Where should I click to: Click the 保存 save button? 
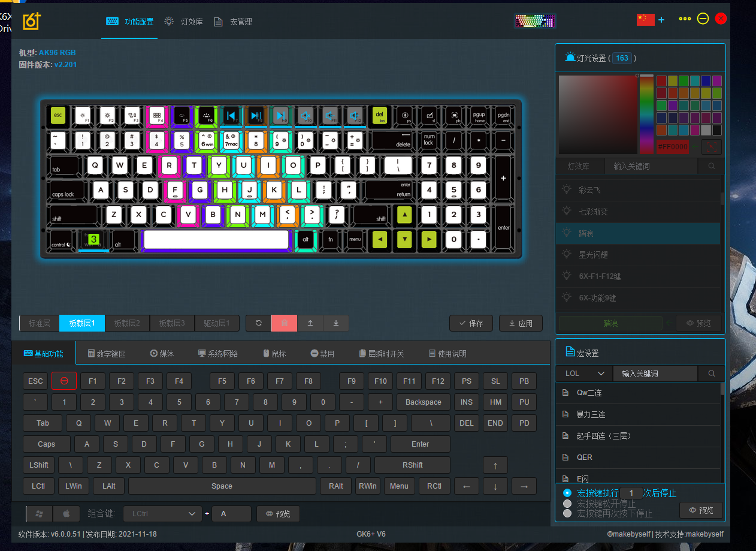(x=471, y=323)
